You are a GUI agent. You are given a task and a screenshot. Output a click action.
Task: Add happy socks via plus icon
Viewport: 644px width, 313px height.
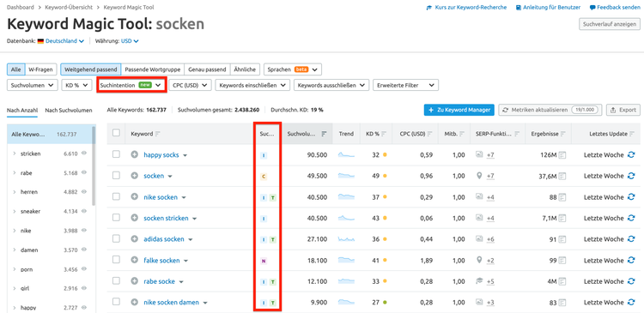134,154
